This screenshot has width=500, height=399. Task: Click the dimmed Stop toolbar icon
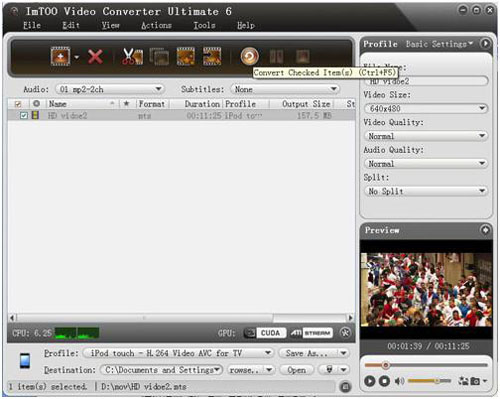[303, 56]
